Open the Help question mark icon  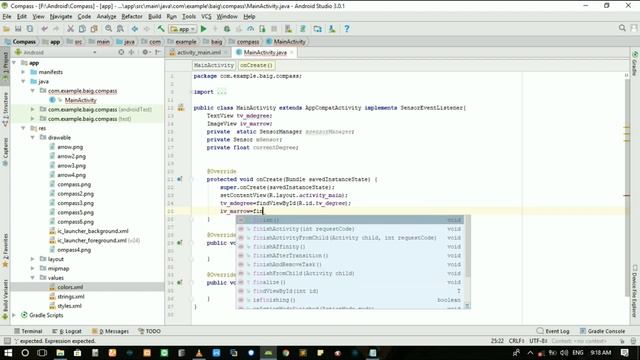[x=347, y=29]
